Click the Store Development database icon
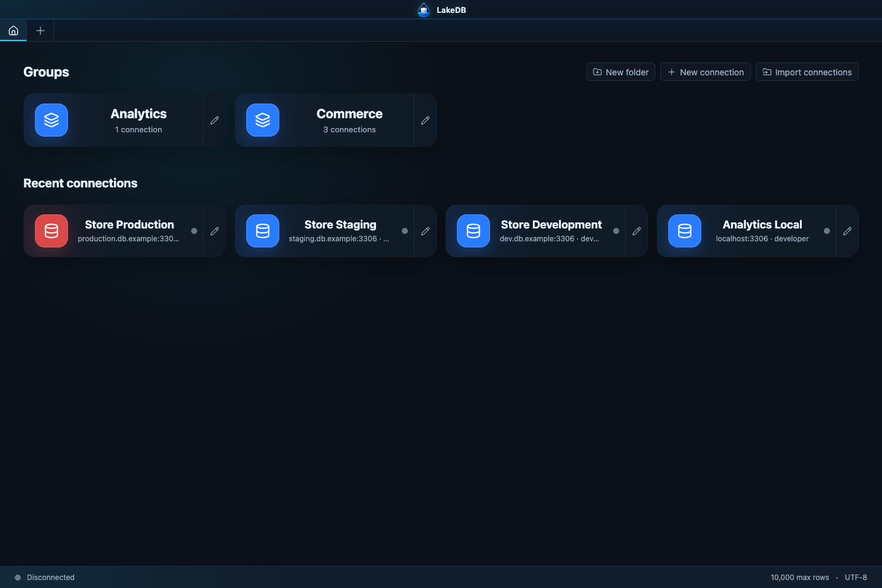882x588 pixels. click(473, 231)
